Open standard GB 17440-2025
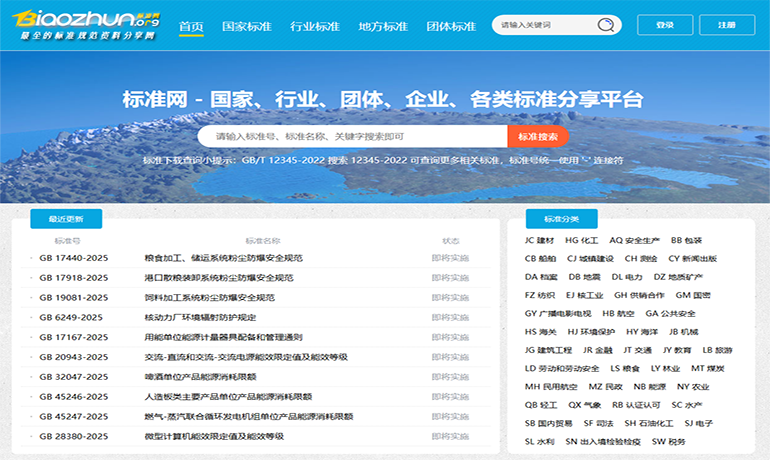The width and height of the screenshot is (770, 460). [74, 258]
